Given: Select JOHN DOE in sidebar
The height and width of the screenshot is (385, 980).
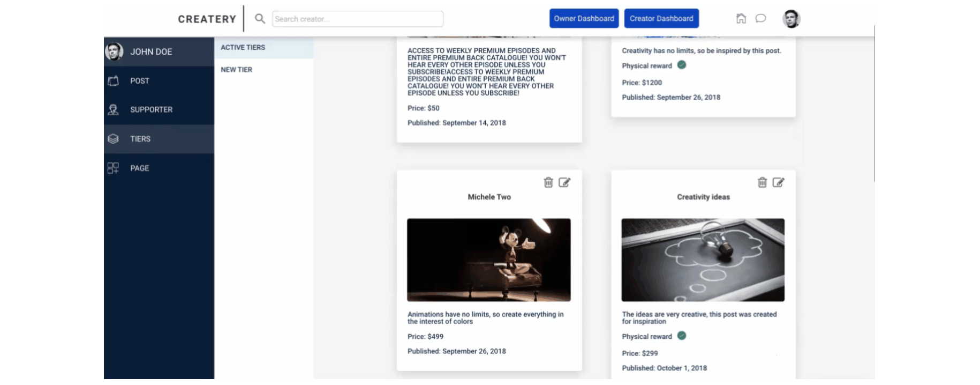Looking at the screenshot, I should (159, 51).
